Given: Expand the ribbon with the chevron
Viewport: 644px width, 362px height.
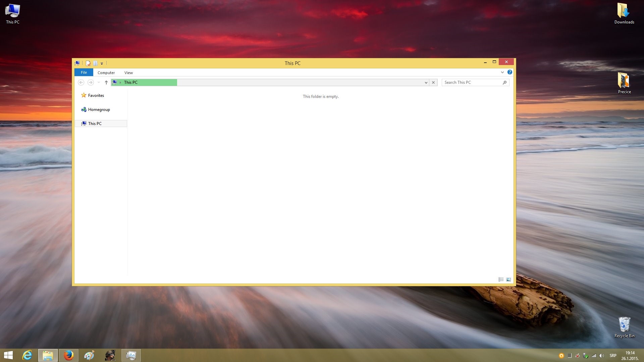Looking at the screenshot, I should pyautogui.click(x=502, y=72).
